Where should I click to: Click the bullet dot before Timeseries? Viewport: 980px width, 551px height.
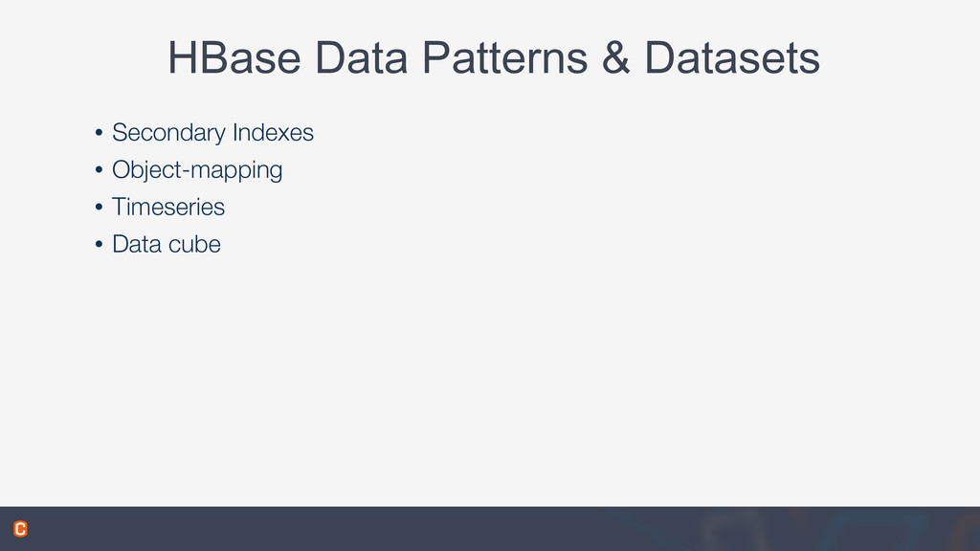pyautogui.click(x=99, y=207)
